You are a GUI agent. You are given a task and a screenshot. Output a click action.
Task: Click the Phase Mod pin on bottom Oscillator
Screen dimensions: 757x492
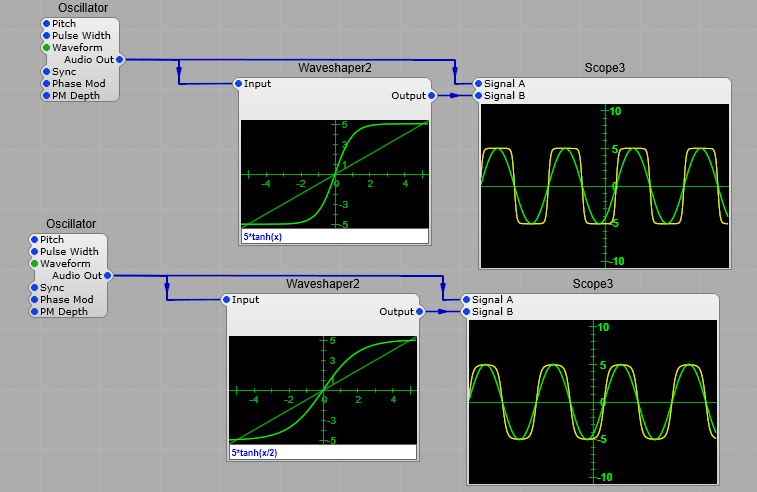[x=34, y=300]
